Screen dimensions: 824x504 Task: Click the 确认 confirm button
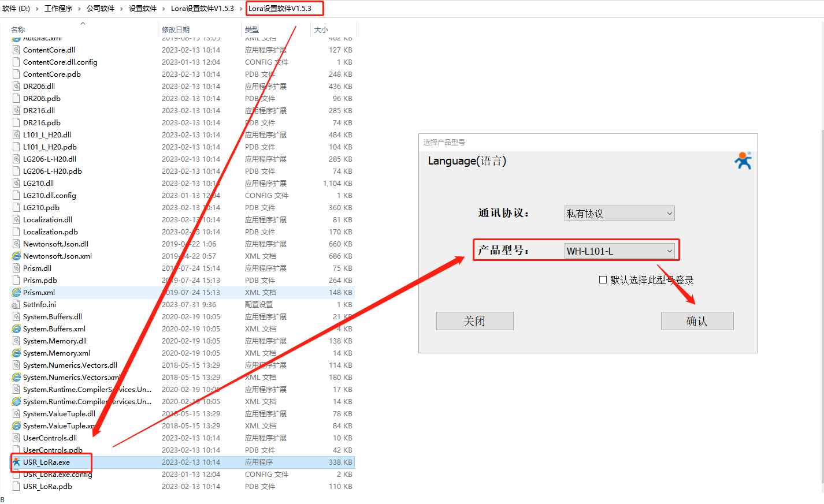point(697,321)
